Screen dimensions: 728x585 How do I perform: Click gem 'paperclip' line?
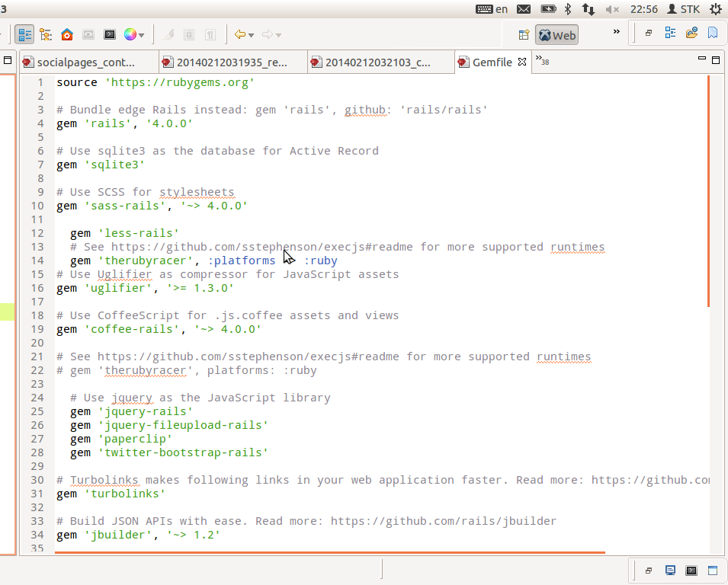click(x=121, y=439)
